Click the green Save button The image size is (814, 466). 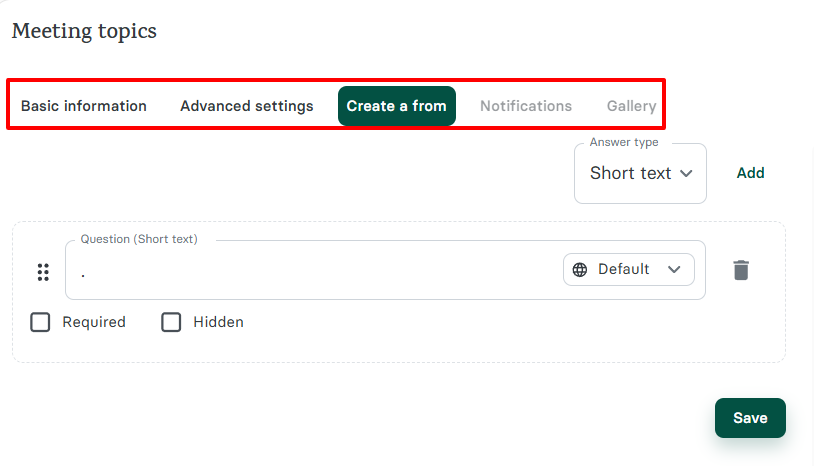pyautogui.click(x=750, y=418)
